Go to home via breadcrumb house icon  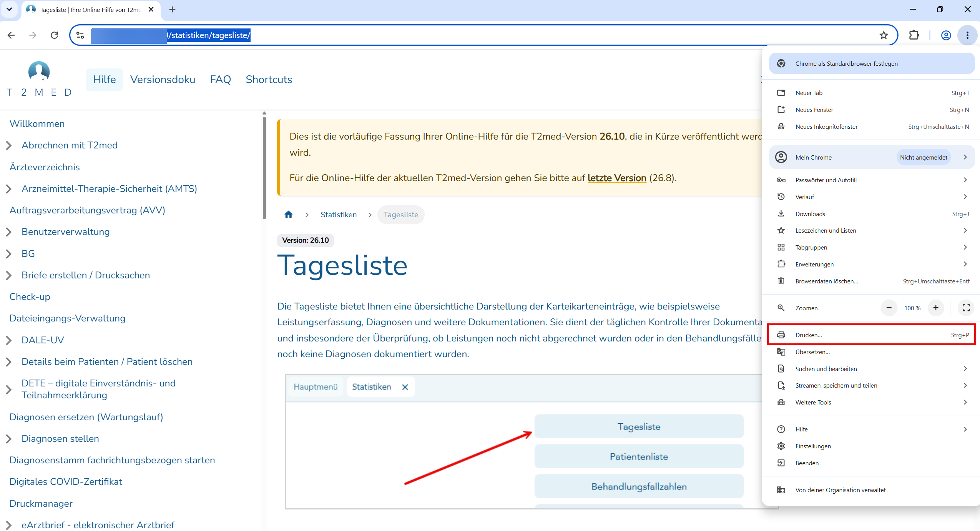pos(288,215)
